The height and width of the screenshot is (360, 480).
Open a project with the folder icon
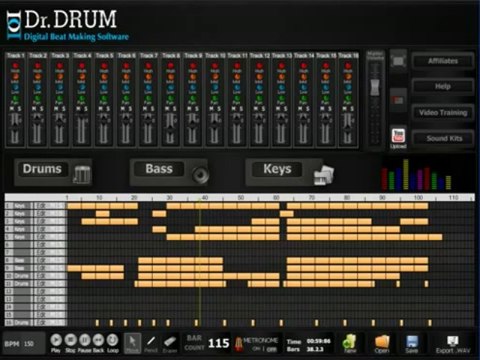coord(382,344)
